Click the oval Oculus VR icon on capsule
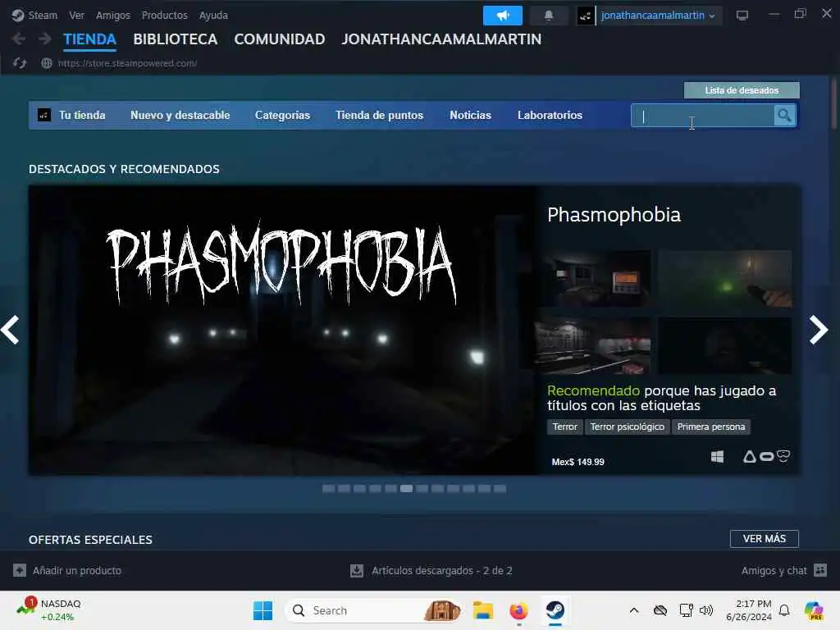Viewport: 840px width, 630px height. tap(767, 456)
